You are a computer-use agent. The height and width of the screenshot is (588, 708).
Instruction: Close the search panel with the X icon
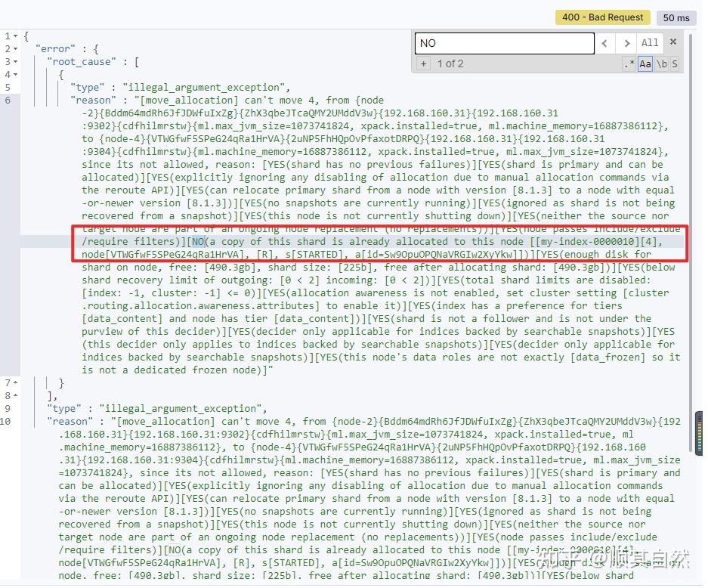tap(672, 43)
